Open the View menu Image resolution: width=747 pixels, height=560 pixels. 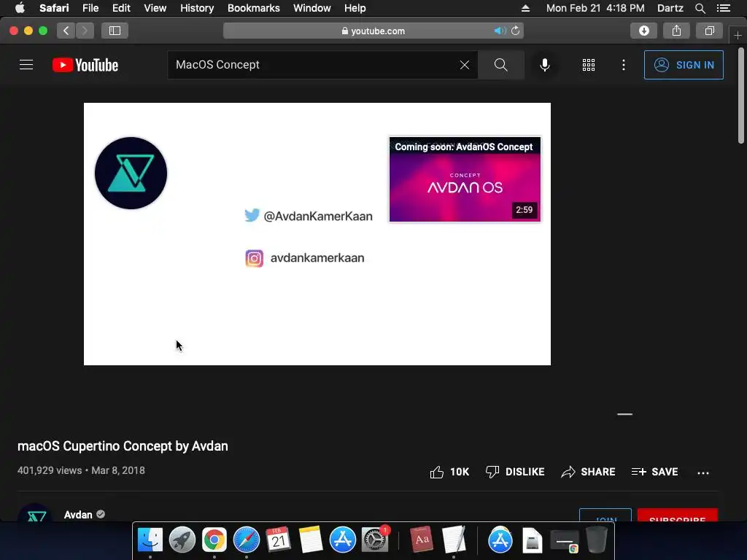[x=155, y=8]
